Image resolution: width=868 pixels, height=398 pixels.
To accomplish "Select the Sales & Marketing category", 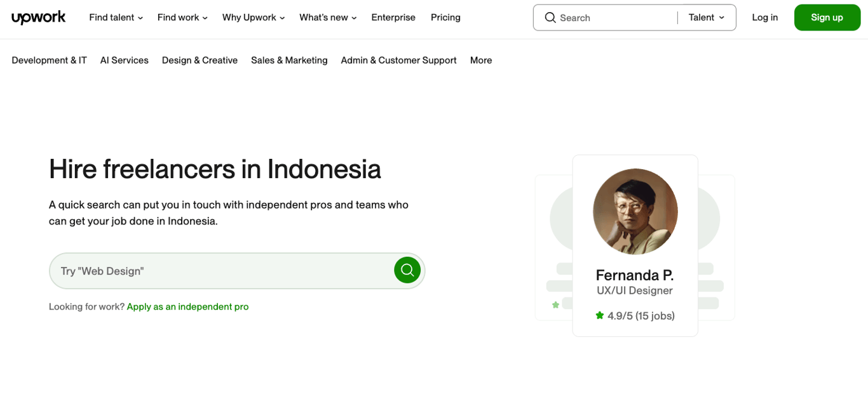I will (289, 60).
